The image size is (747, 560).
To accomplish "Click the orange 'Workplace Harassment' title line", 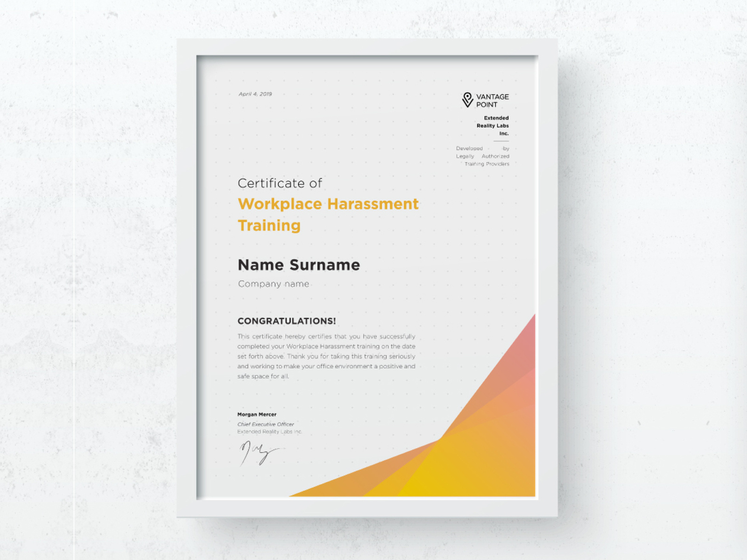I will 328,204.
